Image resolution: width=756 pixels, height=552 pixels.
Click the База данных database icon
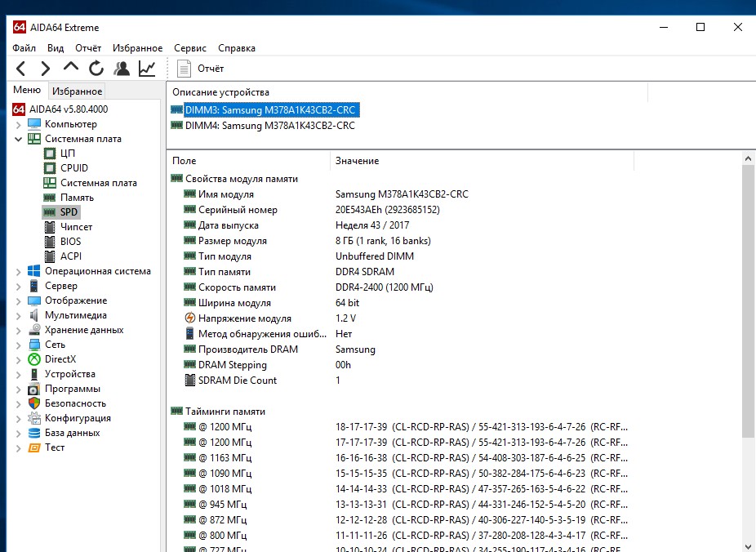tap(34, 433)
